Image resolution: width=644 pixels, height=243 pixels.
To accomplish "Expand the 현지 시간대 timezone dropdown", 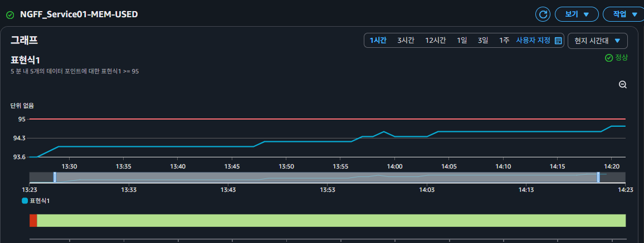I will [597, 41].
